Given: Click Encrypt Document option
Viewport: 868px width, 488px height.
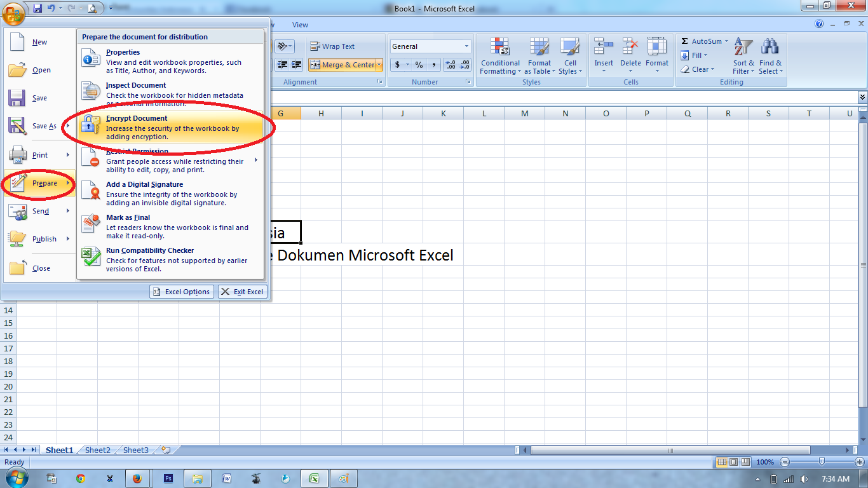Looking at the screenshot, I should coord(170,127).
